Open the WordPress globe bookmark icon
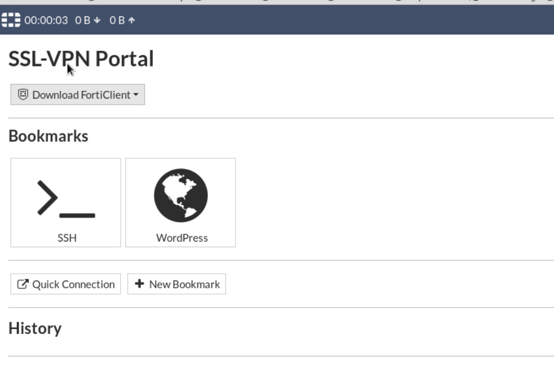Viewport: 554px width, 392px height. click(x=181, y=195)
